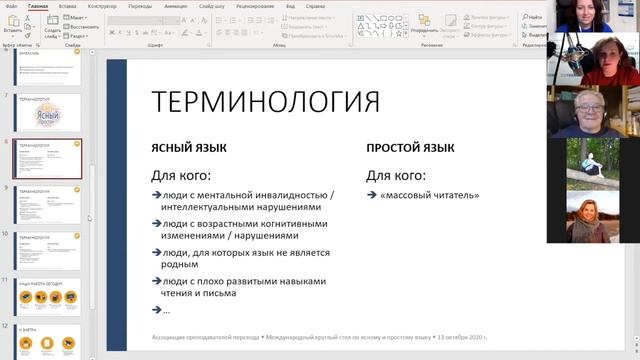Click the New Slide (Создать слайд) icon

click(x=53, y=21)
